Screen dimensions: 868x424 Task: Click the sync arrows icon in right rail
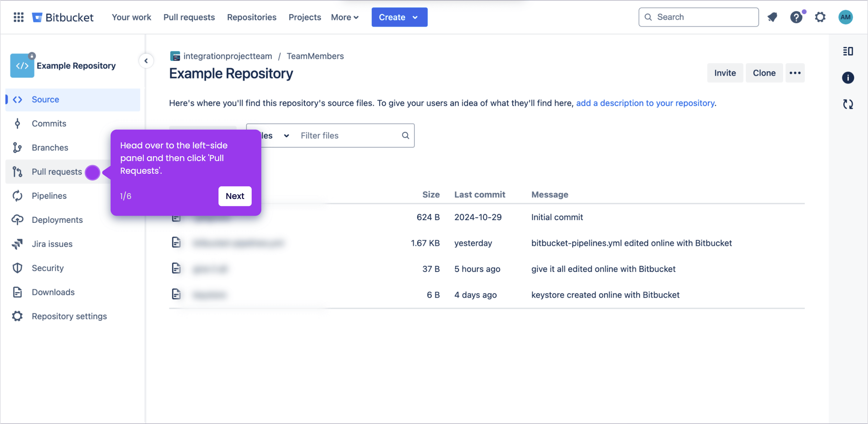click(x=848, y=104)
